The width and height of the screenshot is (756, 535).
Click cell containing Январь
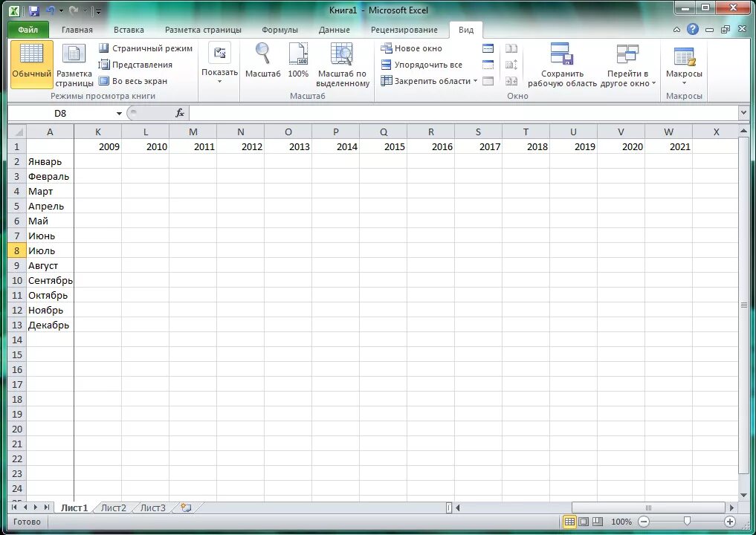tap(50, 161)
